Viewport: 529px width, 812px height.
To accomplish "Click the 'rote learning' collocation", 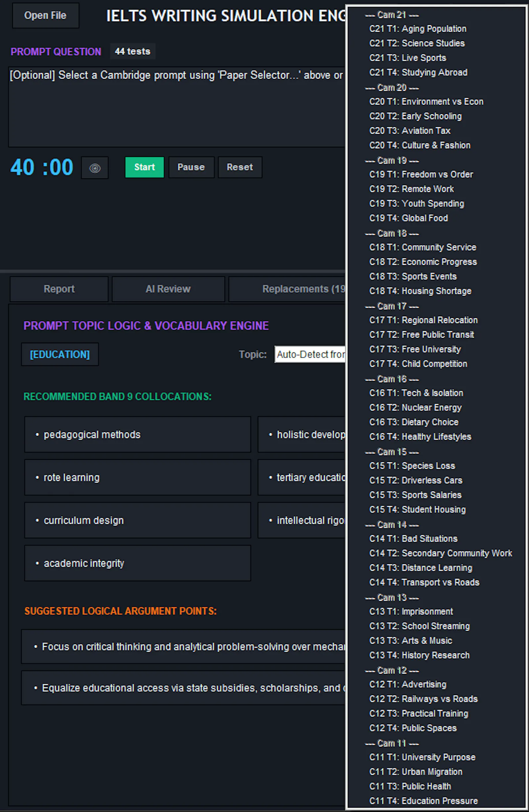I will point(138,477).
